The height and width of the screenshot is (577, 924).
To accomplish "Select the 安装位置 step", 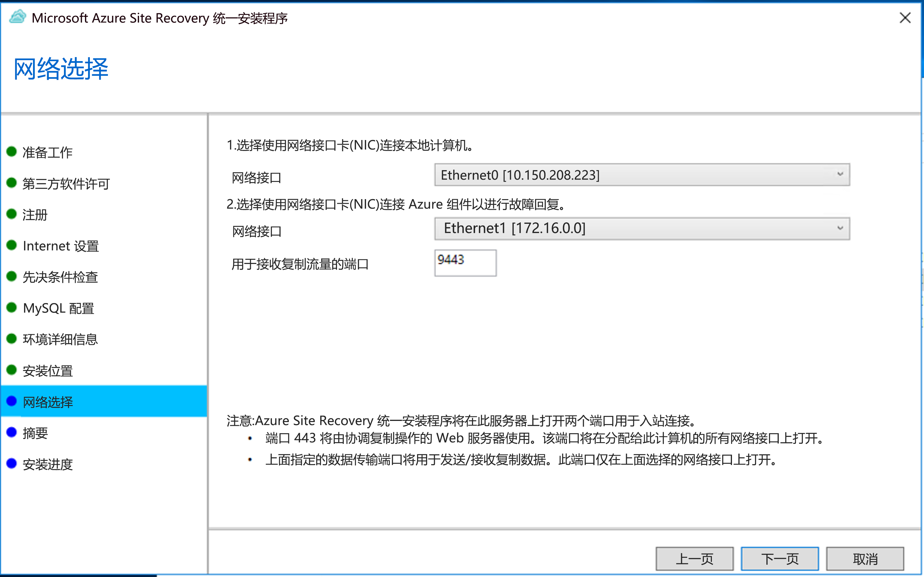I will click(x=48, y=370).
